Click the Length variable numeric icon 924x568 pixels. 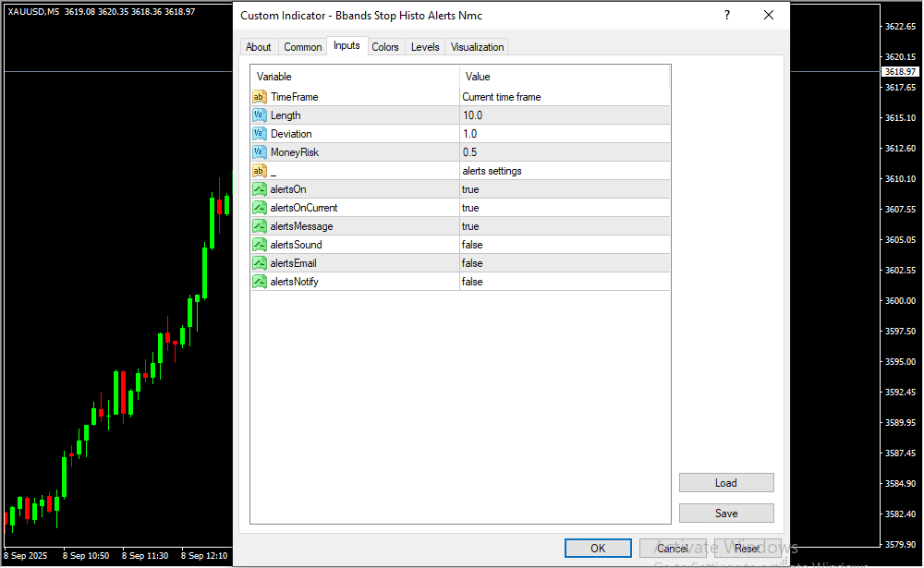pos(260,115)
